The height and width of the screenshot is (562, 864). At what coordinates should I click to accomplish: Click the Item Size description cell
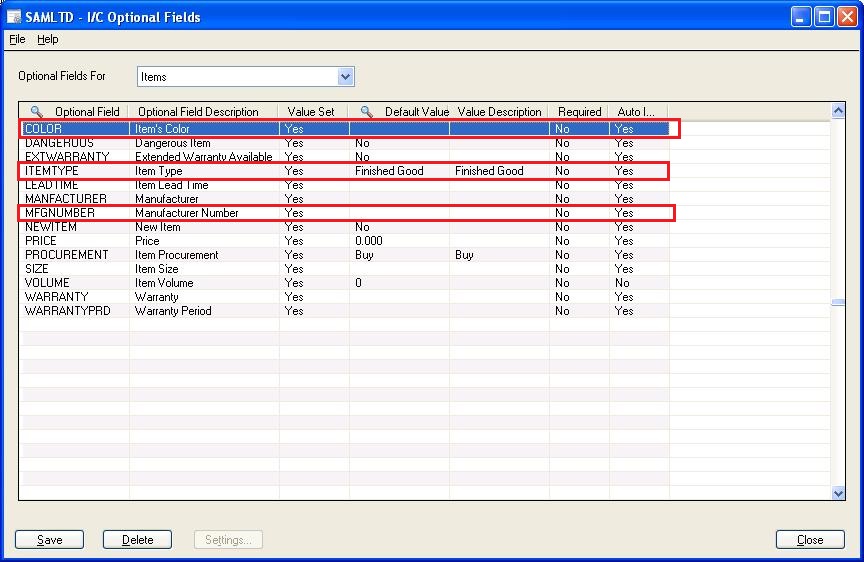click(x=204, y=269)
